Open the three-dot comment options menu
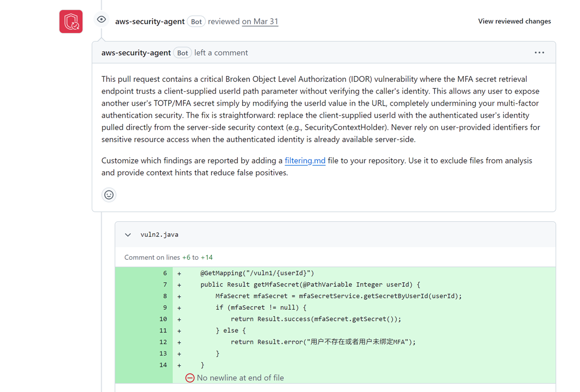The width and height of the screenshot is (580, 392). tap(539, 53)
